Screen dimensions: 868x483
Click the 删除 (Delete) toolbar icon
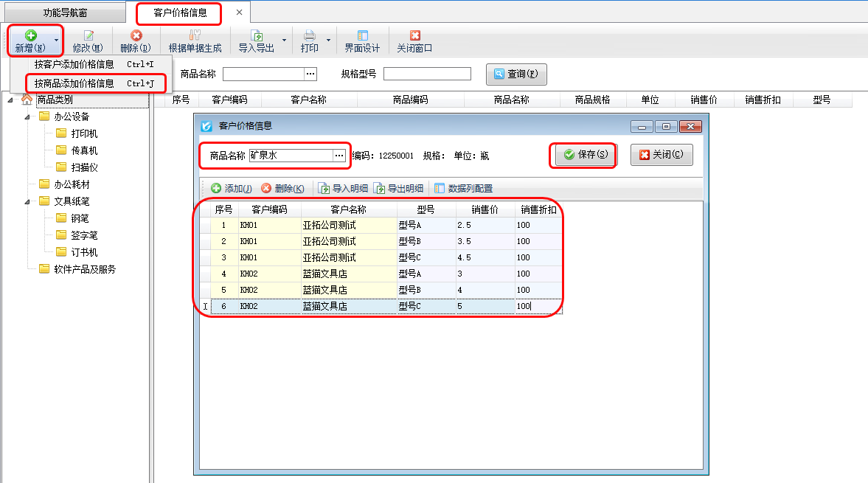[136, 35]
